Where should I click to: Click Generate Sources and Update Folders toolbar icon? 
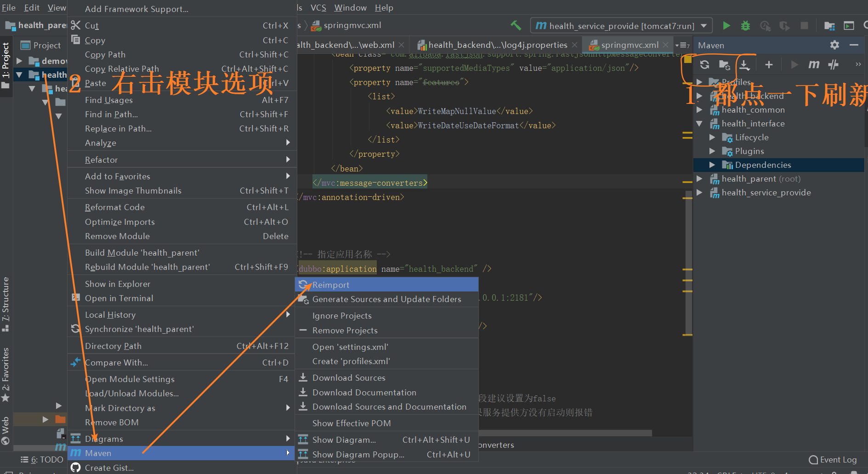[725, 65]
